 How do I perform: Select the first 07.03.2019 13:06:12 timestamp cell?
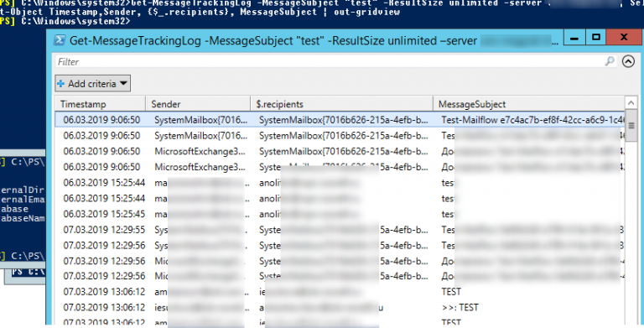tap(104, 292)
